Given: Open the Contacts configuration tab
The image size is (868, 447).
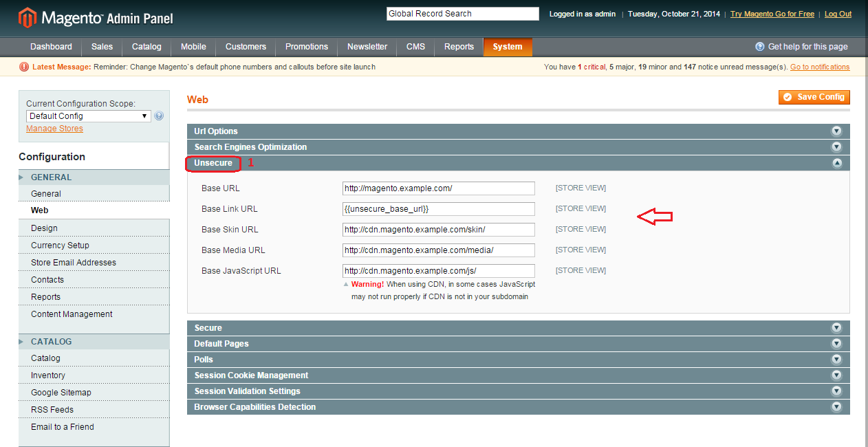Looking at the screenshot, I should click(94, 280).
